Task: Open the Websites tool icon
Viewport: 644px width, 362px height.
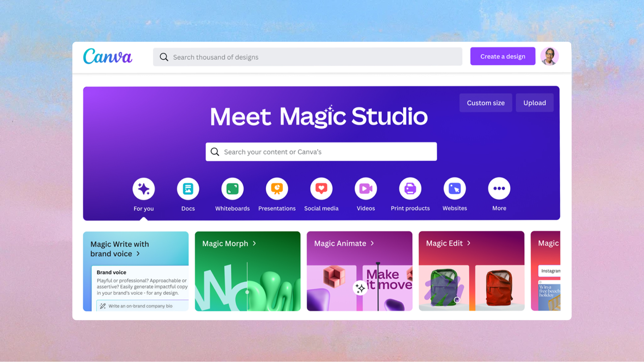Action: [x=454, y=189]
